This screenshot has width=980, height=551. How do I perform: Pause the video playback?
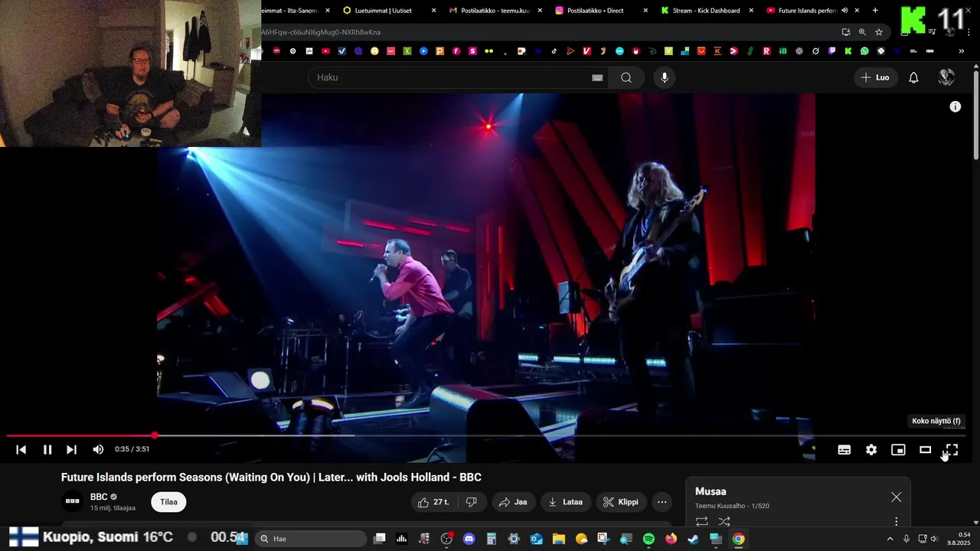point(47,450)
